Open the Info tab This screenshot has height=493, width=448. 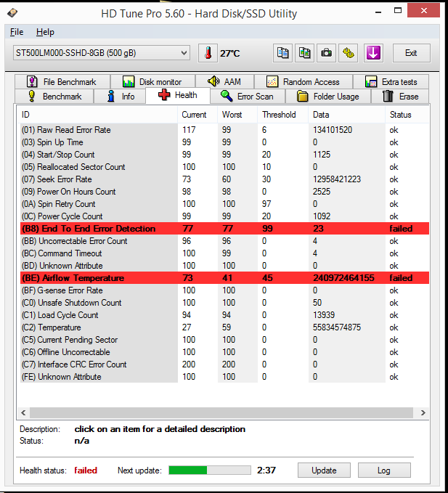(120, 97)
